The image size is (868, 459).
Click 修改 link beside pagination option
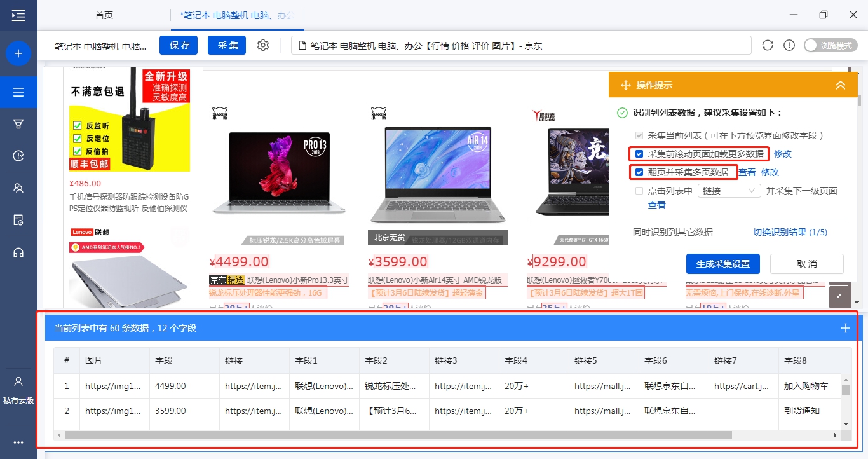pyautogui.click(x=770, y=172)
